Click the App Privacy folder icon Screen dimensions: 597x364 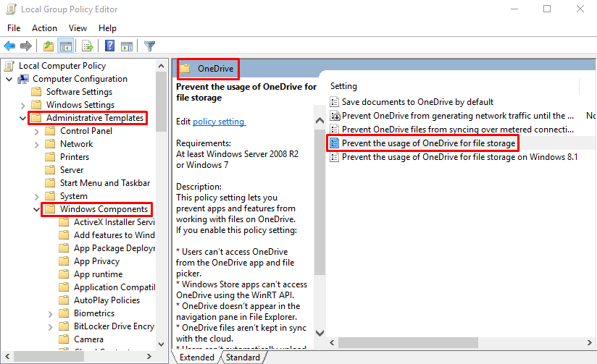pos(64,261)
